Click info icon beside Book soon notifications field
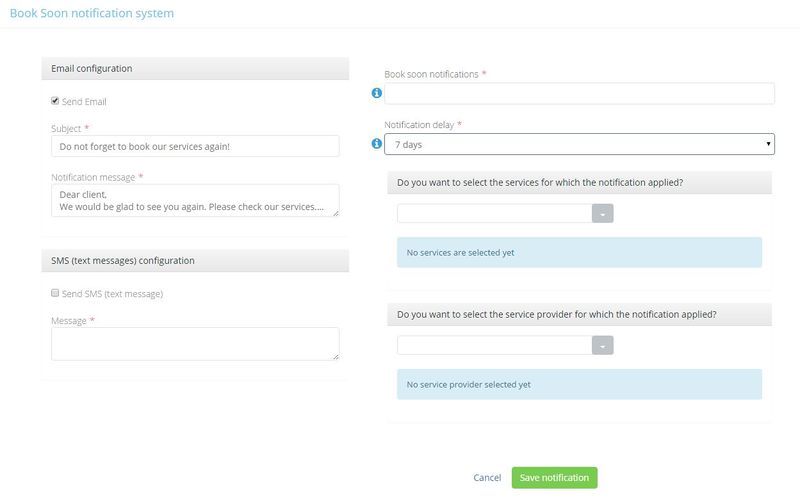This screenshot has width=800, height=504. click(377, 93)
